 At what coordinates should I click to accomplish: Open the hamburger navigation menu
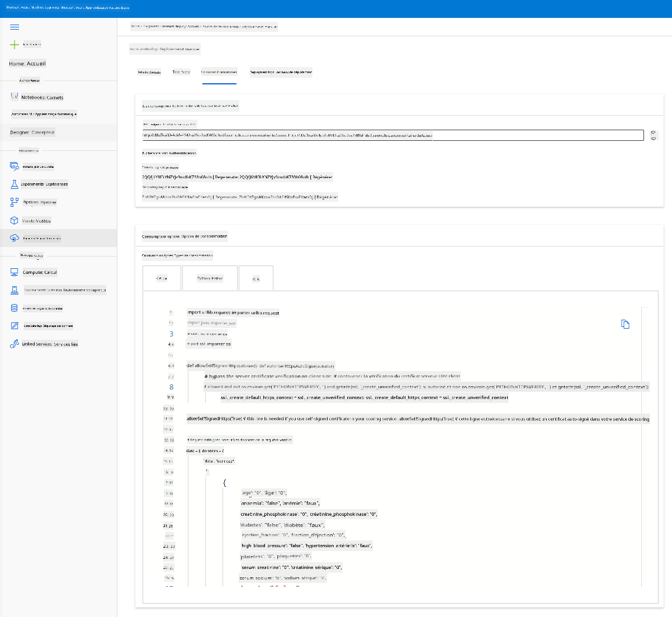point(15,27)
